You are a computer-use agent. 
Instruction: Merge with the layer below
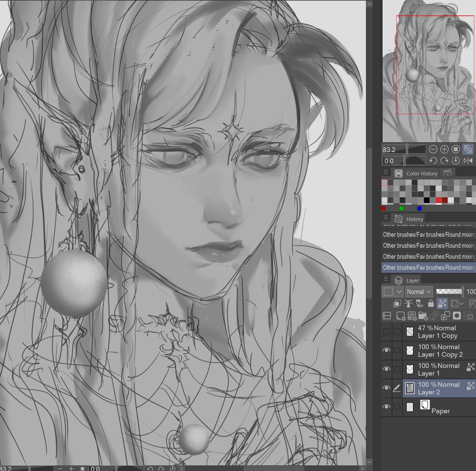[445, 316]
